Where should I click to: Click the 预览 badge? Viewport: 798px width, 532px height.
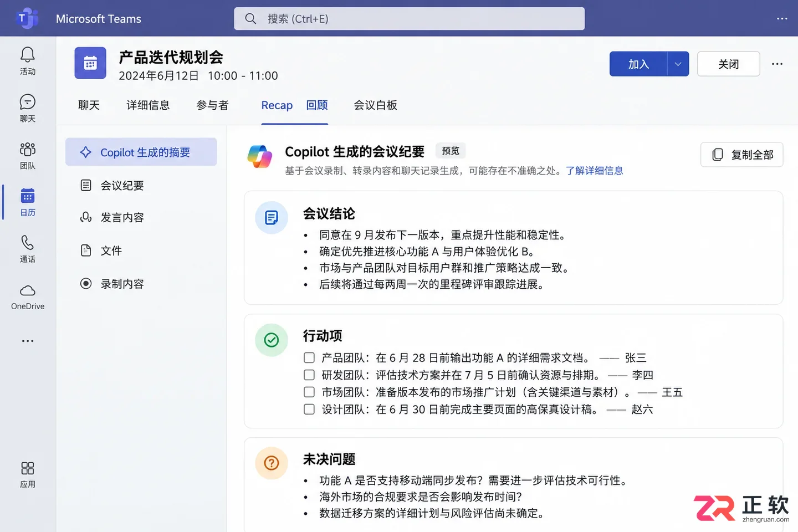(451, 151)
